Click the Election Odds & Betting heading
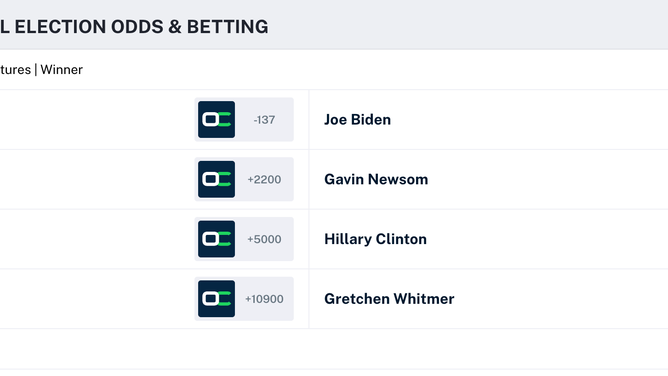Image resolution: width=668 pixels, height=376 pixels. pyautogui.click(x=134, y=26)
